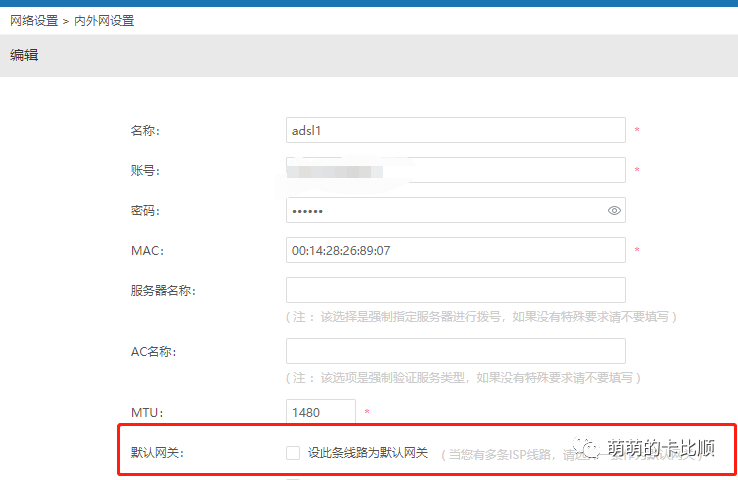Edit the MTU value 1480 field
The width and height of the screenshot is (738, 480).
click(321, 412)
